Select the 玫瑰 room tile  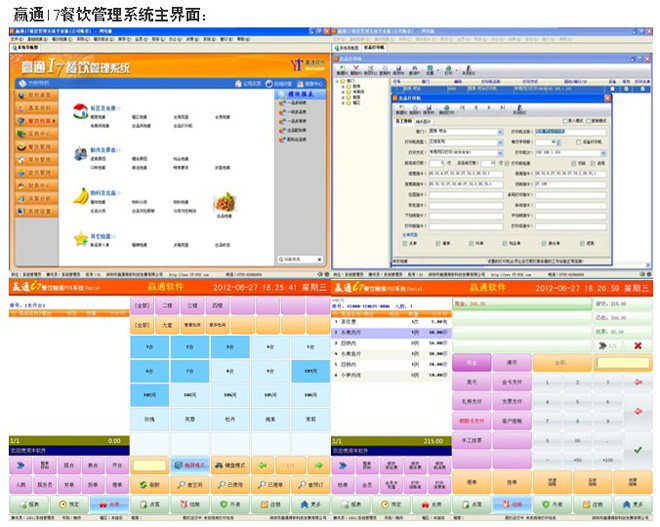coord(150,419)
